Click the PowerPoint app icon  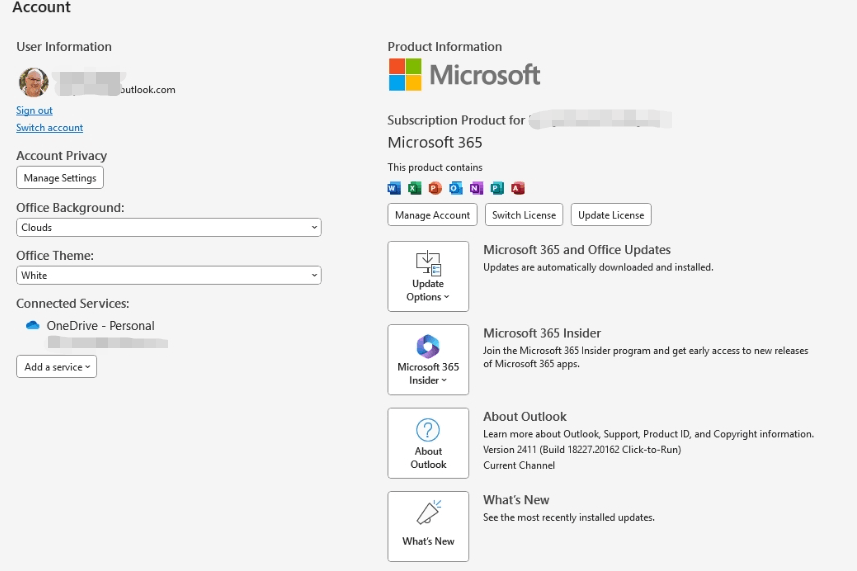point(435,189)
